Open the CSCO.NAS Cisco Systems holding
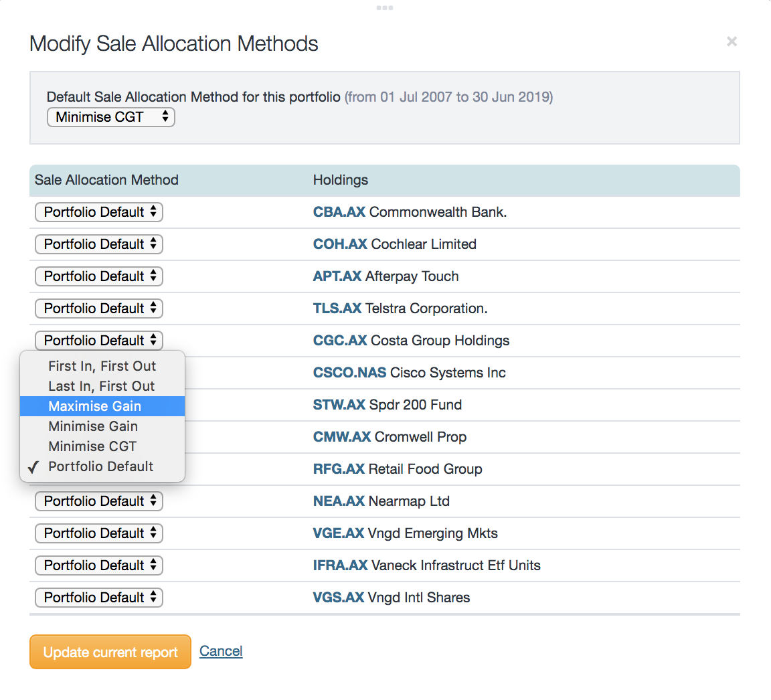 click(348, 373)
